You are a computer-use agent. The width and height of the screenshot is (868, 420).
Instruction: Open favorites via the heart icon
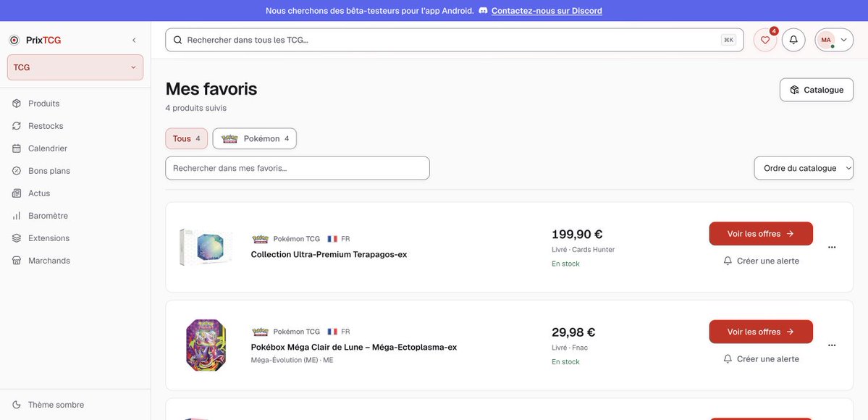coord(765,40)
